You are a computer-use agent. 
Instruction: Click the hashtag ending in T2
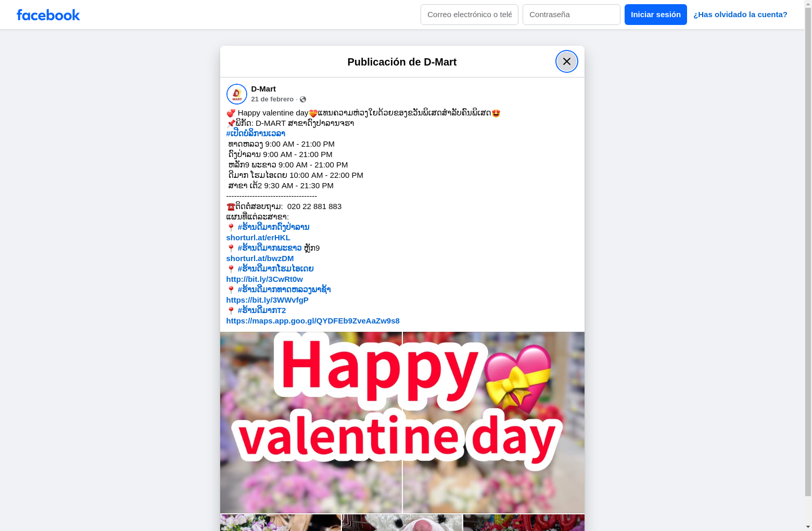click(x=262, y=310)
